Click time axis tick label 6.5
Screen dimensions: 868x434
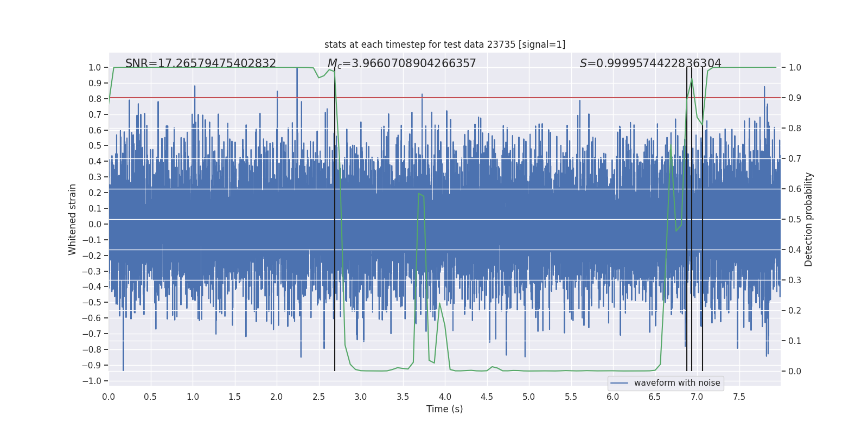coord(655,397)
